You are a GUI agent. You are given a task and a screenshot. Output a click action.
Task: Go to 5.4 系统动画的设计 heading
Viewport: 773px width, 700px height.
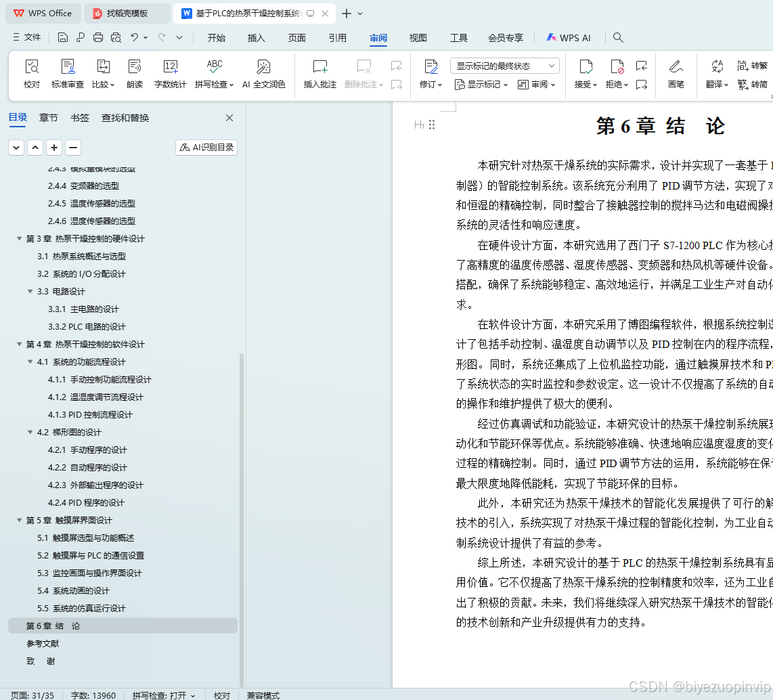click(73, 590)
